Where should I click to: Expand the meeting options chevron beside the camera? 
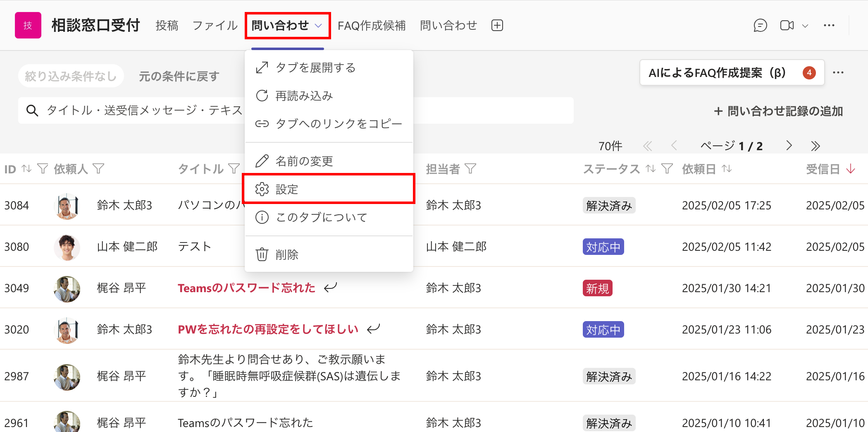pyautogui.click(x=805, y=26)
